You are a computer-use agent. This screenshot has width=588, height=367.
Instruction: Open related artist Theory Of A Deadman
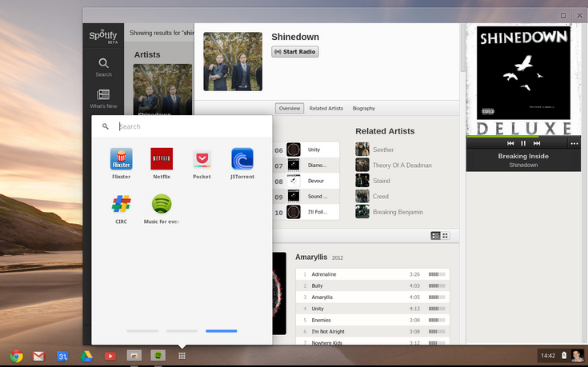tap(402, 166)
